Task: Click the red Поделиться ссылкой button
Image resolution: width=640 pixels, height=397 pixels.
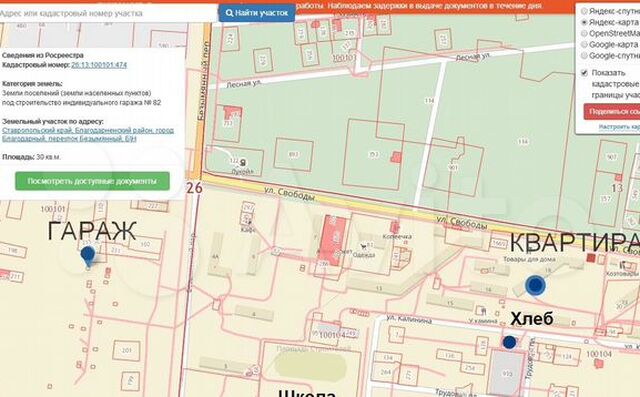Action: click(x=612, y=111)
